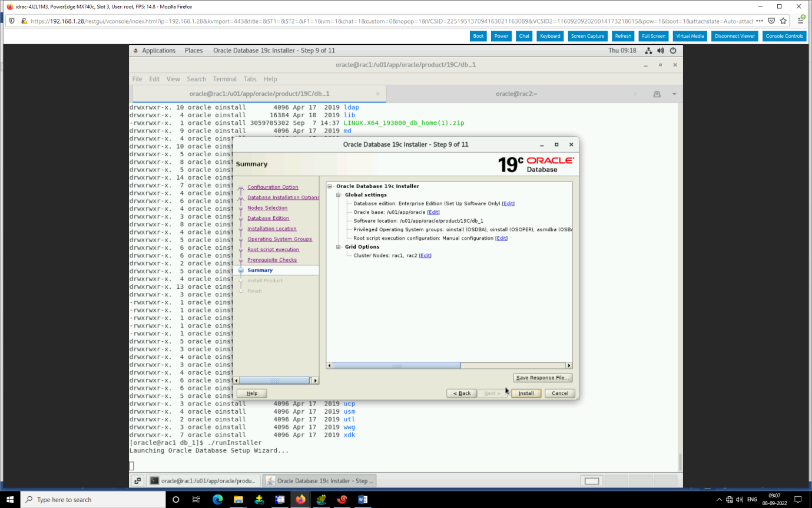Image resolution: width=812 pixels, height=508 pixels.
Task: Go to Prerequisite Checks step
Action: [x=272, y=260]
